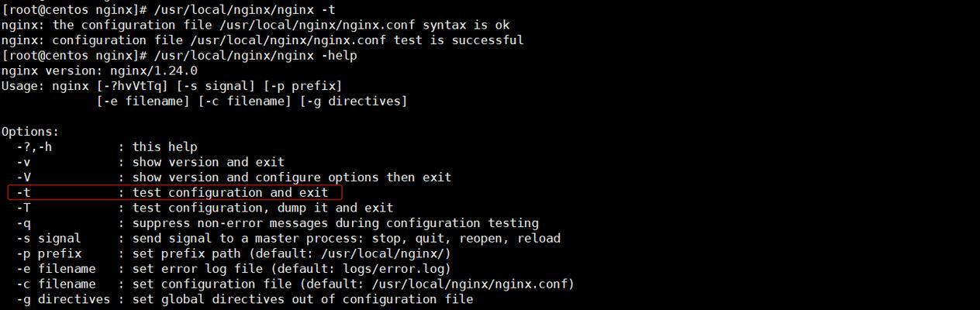The width and height of the screenshot is (980, 310).
Task: Click the '-e filename' error log option line
Action: click(x=233, y=268)
